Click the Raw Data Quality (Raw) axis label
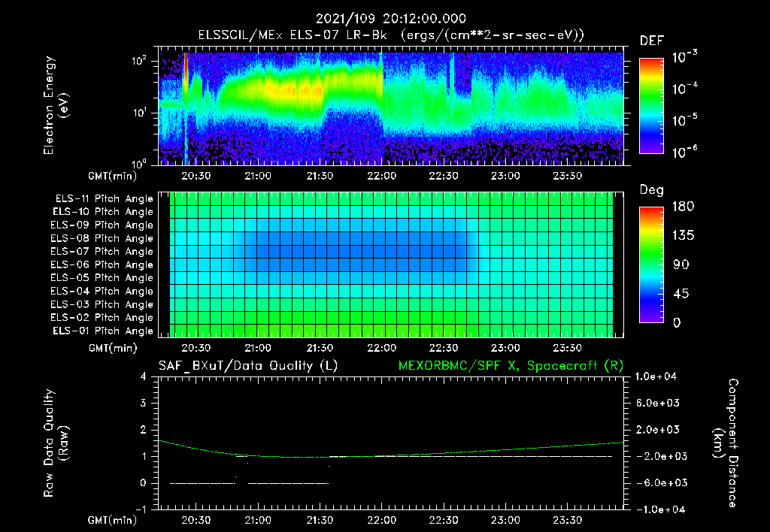The width and height of the screenshot is (770, 532). click(x=56, y=443)
